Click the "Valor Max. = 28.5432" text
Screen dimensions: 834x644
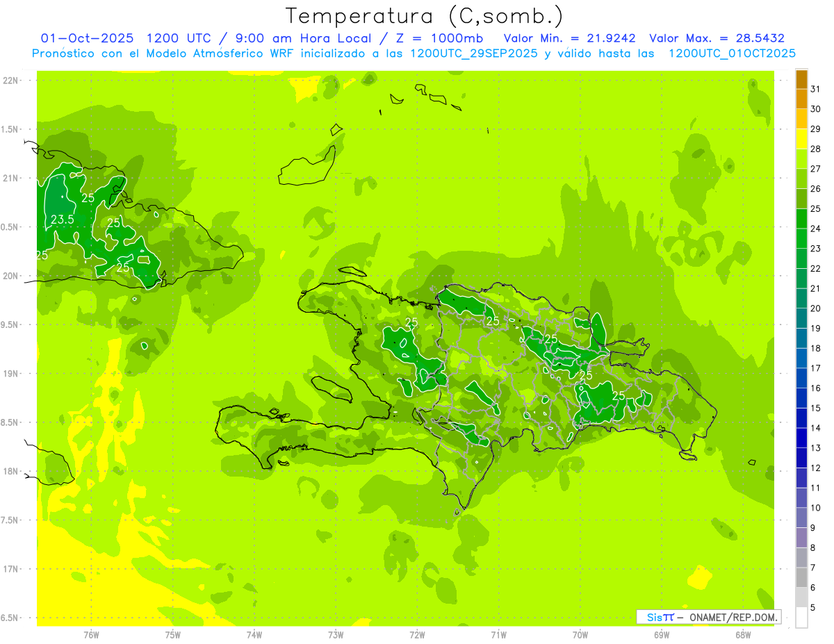[717, 38]
